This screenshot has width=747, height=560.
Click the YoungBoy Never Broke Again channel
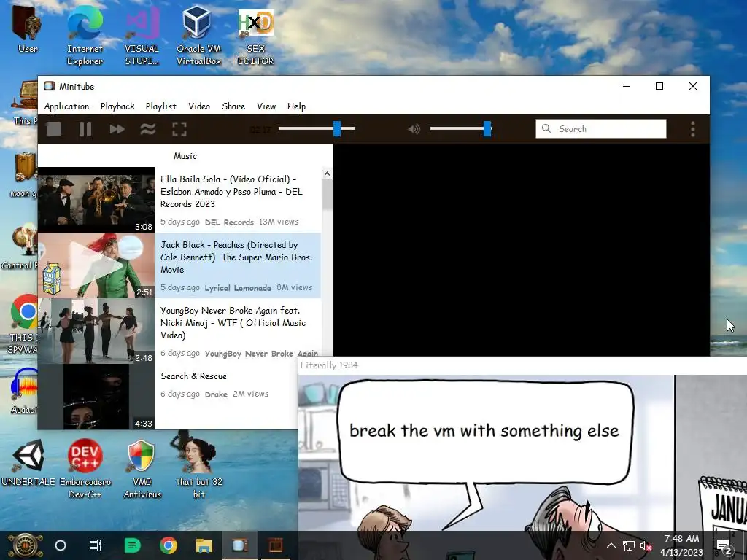[261, 354]
